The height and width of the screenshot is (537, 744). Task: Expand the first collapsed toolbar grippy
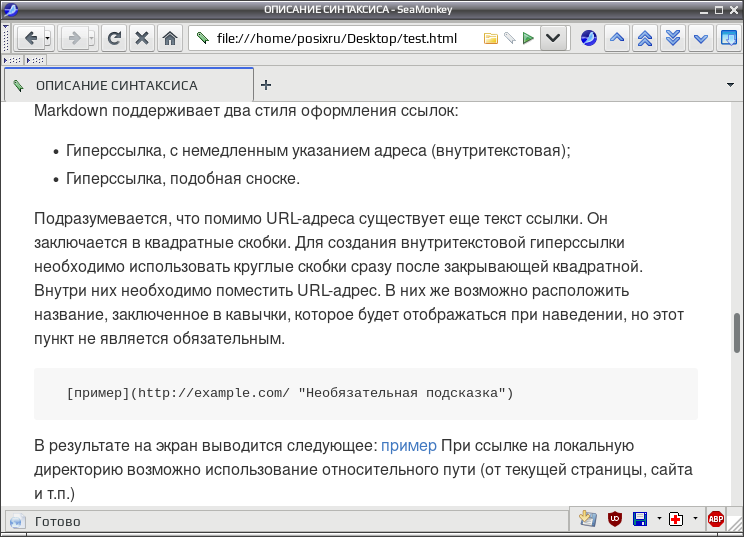click(12, 60)
